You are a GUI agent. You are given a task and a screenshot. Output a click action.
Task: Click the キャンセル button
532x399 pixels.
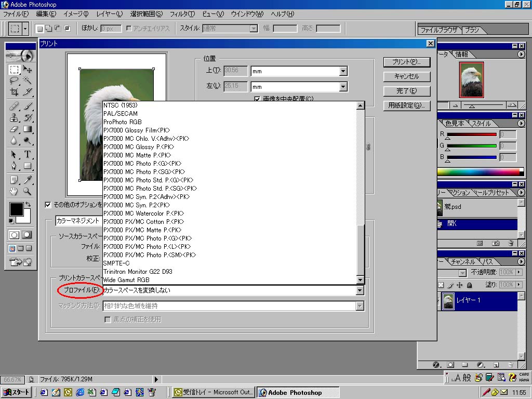(x=407, y=76)
